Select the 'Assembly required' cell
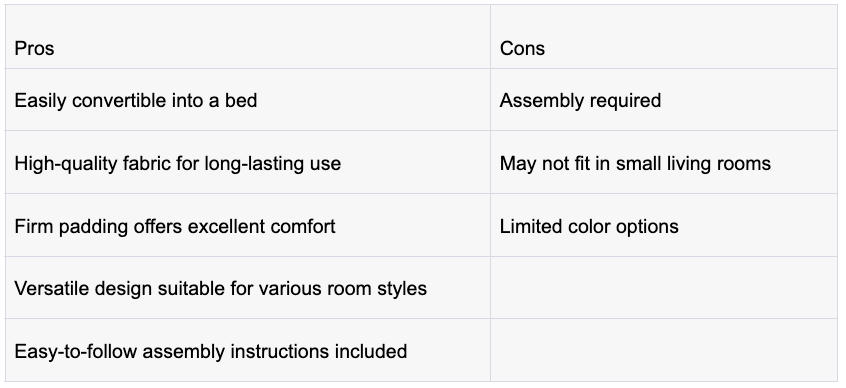This screenshot has width=846, height=388. [x=664, y=100]
